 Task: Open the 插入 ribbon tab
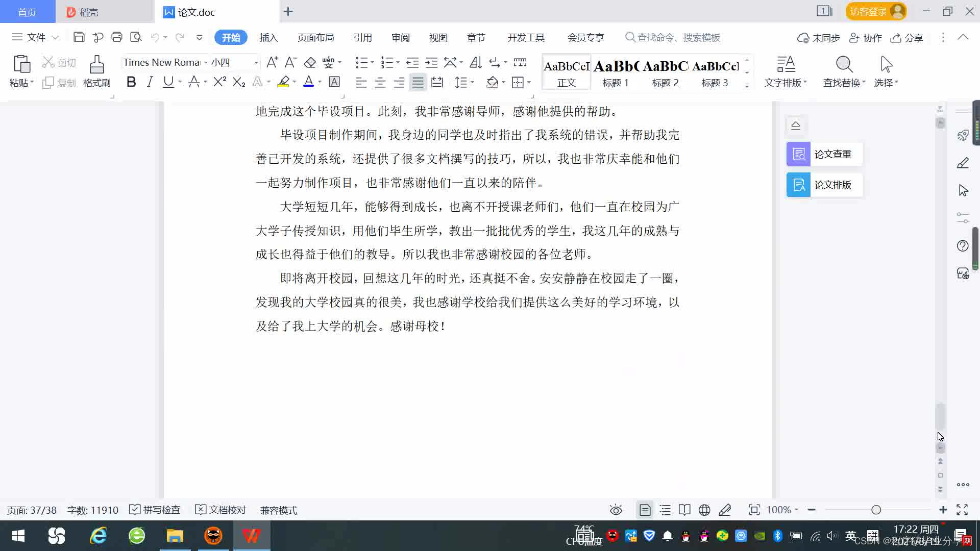268,37
